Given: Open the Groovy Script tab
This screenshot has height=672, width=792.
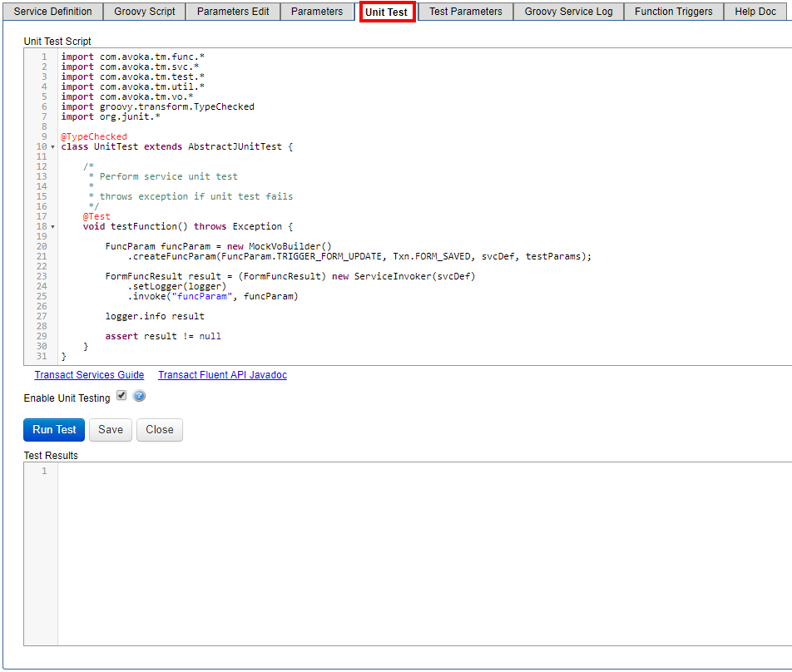Looking at the screenshot, I should coord(143,11).
